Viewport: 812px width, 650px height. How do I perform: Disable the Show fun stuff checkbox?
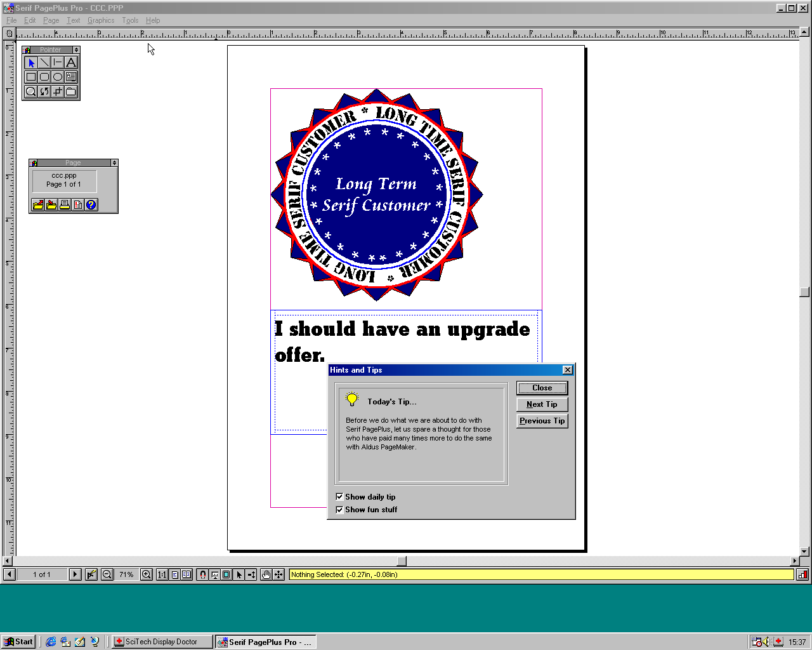tap(339, 510)
